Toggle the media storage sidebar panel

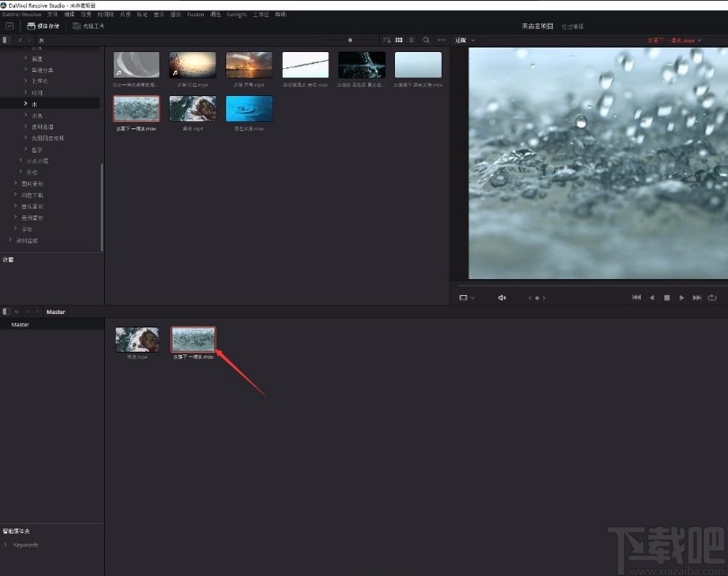[7, 40]
